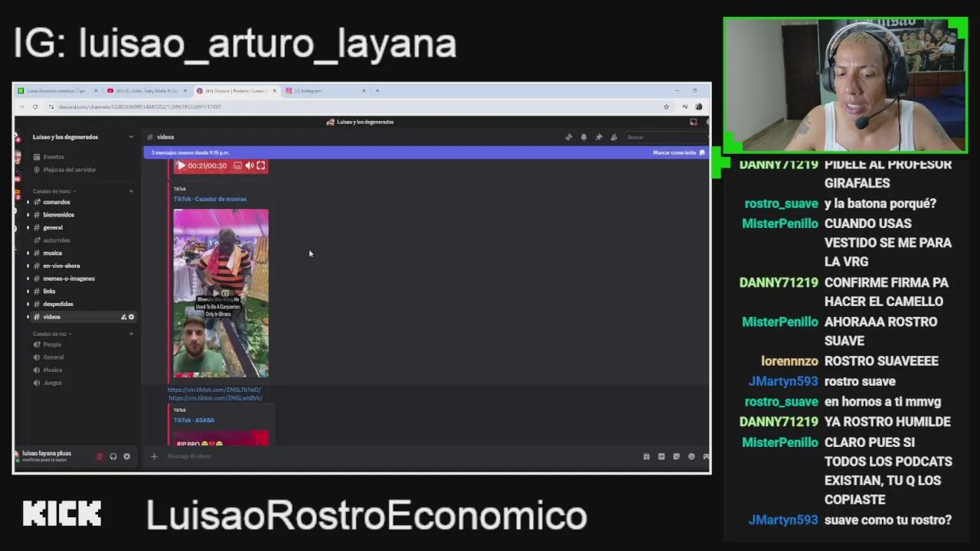Open the memes-o-imagenes channel

(69, 279)
